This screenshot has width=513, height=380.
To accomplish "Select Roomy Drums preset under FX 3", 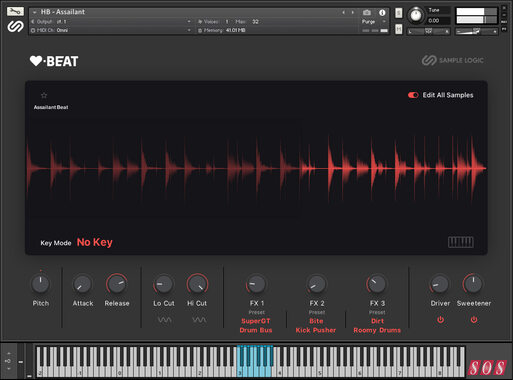I will 377,330.
